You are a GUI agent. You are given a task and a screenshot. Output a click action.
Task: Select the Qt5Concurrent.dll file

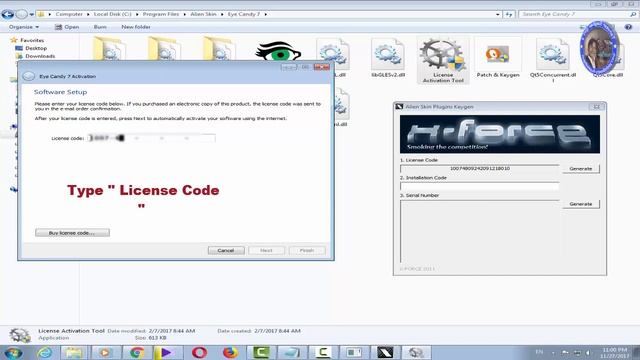(x=553, y=60)
